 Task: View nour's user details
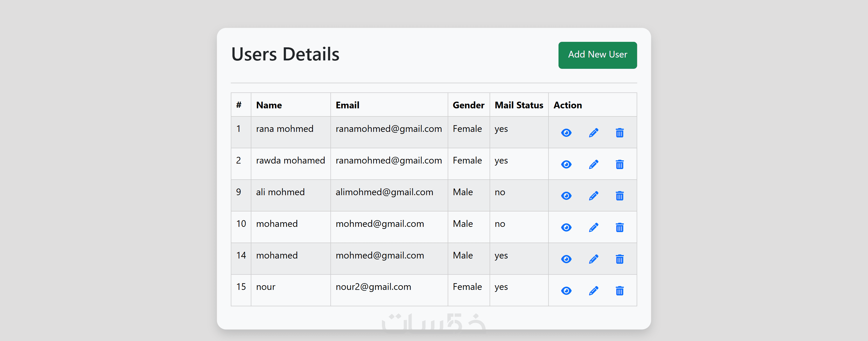point(566,291)
